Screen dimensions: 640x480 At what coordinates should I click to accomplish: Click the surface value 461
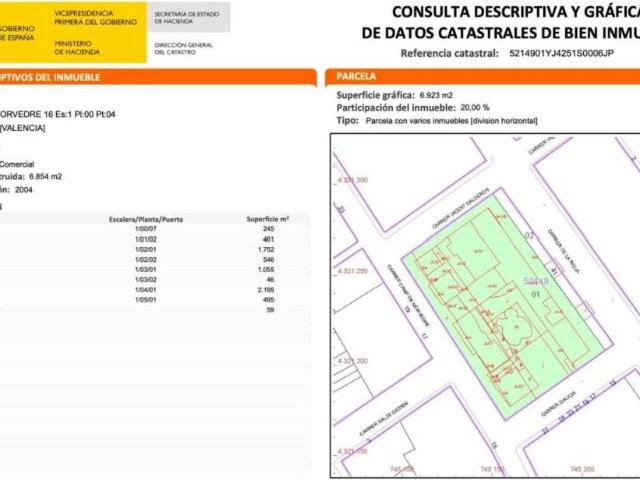click(269, 239)
